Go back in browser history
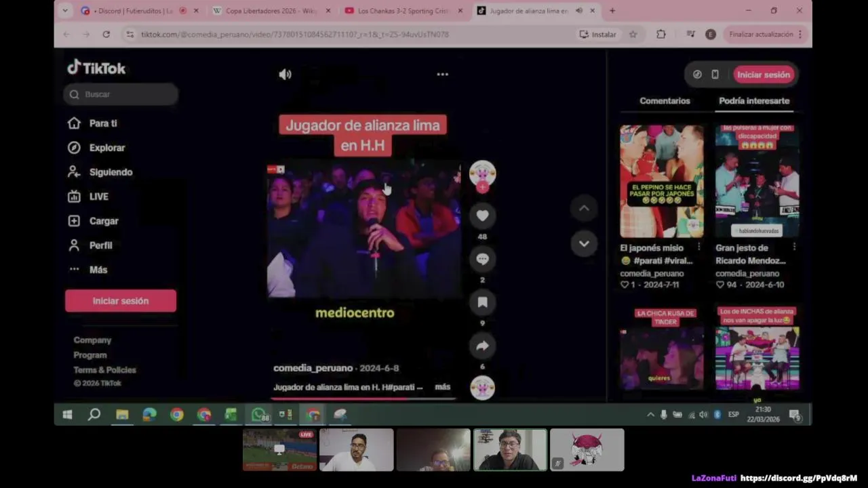The width and height of the screenshot is (868, 488). [66, 34]
